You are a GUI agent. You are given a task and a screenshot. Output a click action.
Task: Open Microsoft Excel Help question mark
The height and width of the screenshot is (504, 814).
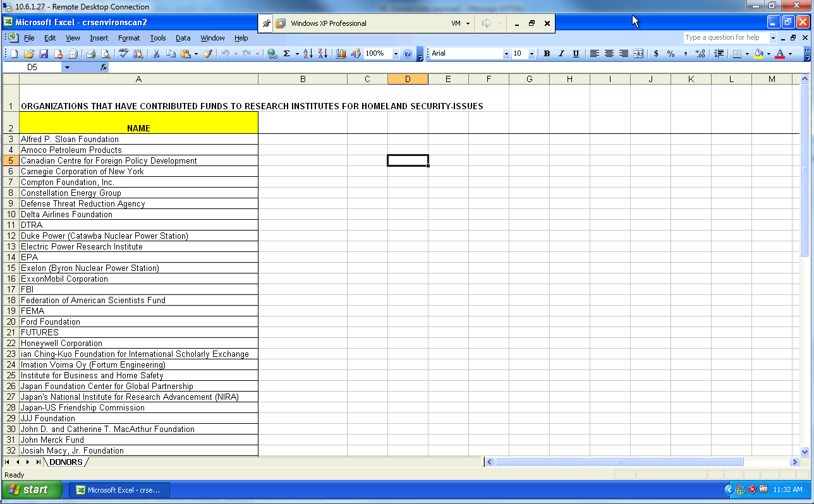(408, 54)
